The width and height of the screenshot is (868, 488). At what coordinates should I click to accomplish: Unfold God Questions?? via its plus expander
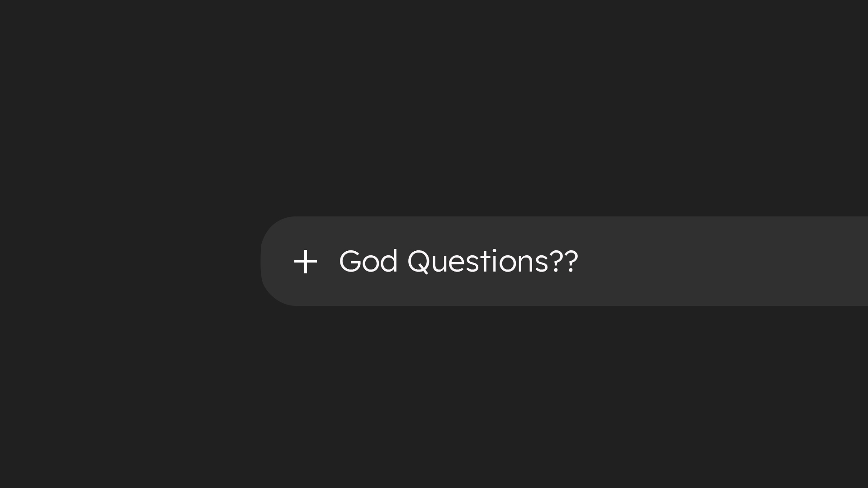point(306,262)
